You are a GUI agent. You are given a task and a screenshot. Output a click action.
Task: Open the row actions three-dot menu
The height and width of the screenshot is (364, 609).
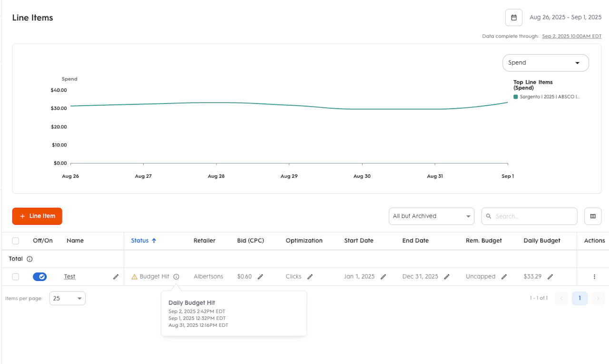pyautogui.click(x=594, y=277)
